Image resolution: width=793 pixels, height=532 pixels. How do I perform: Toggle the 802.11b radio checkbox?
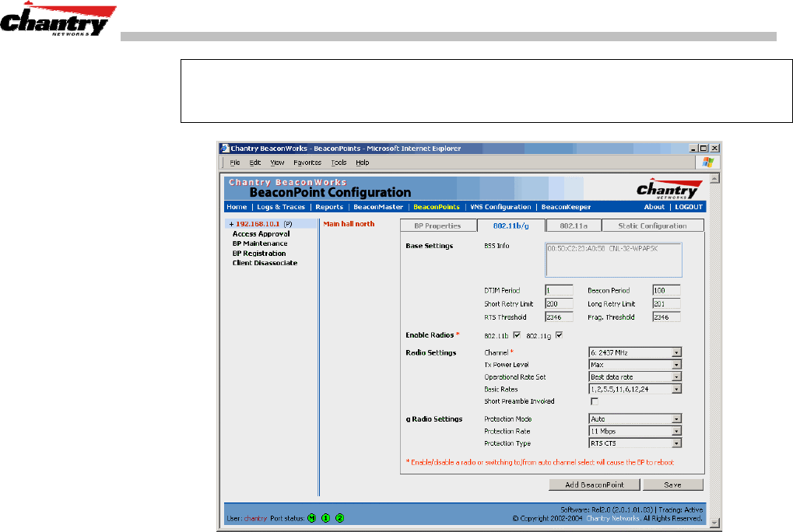tap(517, 335)
